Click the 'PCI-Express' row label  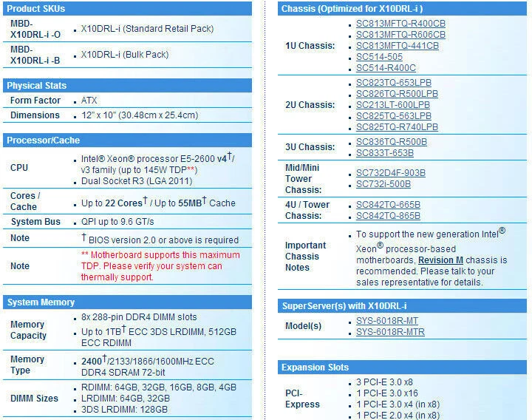tap(302, 399)
